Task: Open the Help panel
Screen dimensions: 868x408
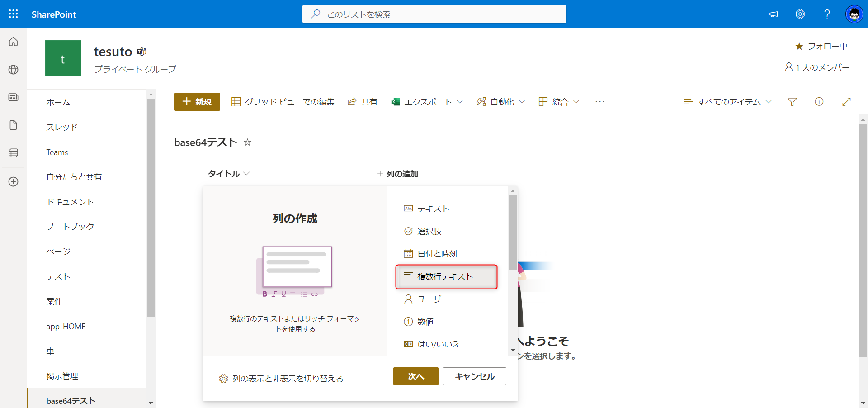Action: (x=827, y=14)
